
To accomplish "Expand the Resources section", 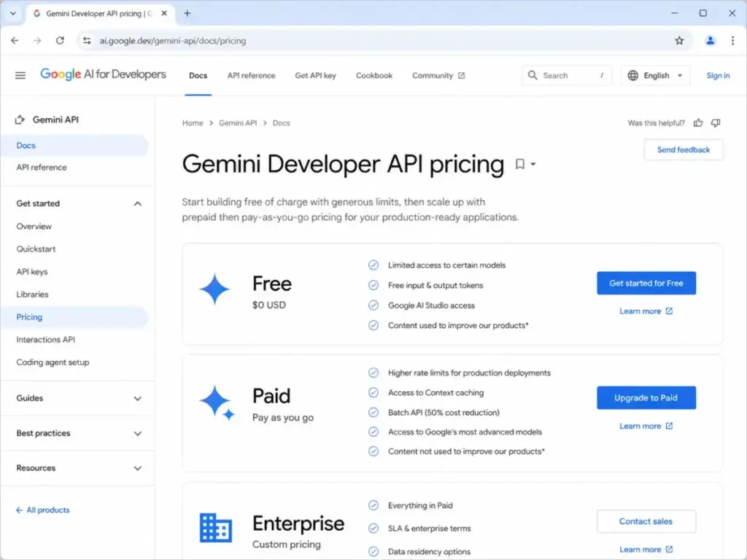I will 138,469.
